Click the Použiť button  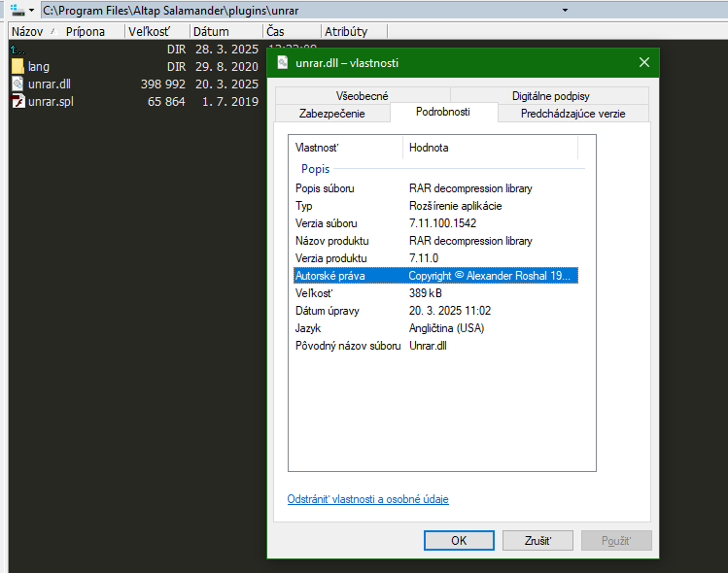point(616,541)
